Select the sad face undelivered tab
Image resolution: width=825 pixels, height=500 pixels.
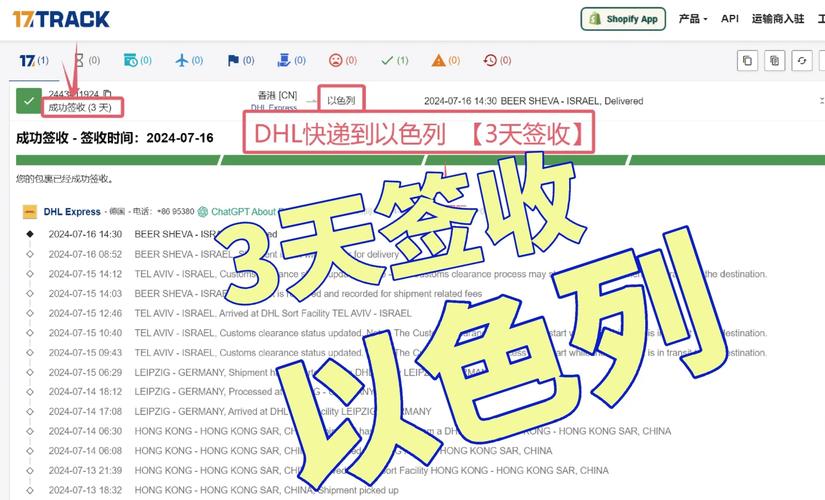tap(343, 61)
